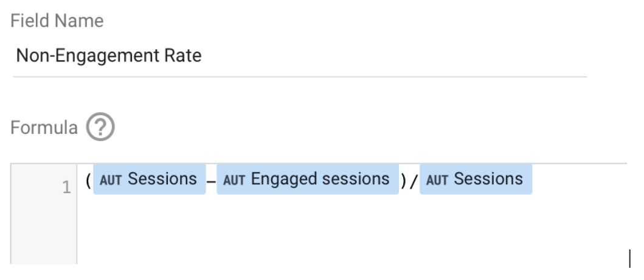This screenshot has width=644, height=280.
Task: Place cursor at the division slash
Action: pos(413,180)
